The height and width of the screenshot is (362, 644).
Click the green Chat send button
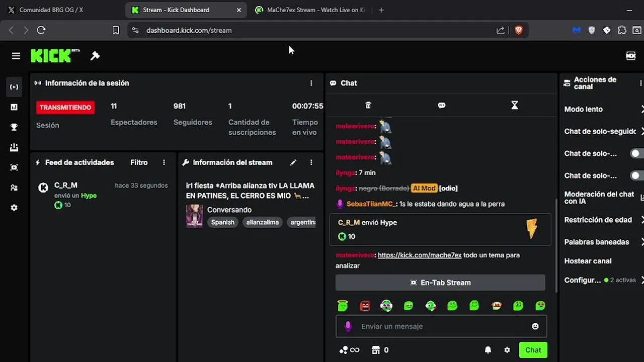click(533, 350)
